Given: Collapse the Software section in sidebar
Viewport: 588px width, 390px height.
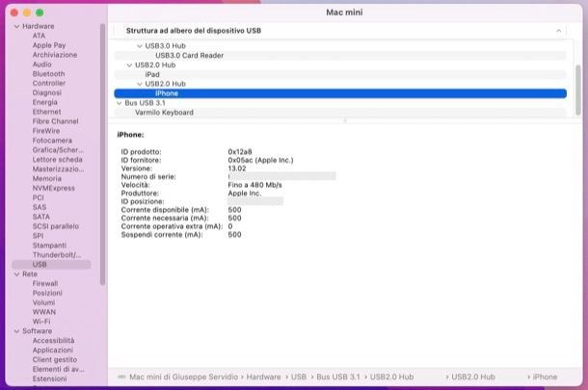Looking at the screenshot, I should click(17, 331).
